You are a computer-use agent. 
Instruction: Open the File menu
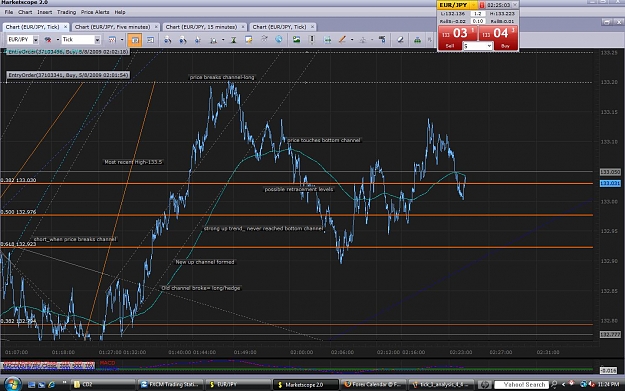[x=8, y=12]
